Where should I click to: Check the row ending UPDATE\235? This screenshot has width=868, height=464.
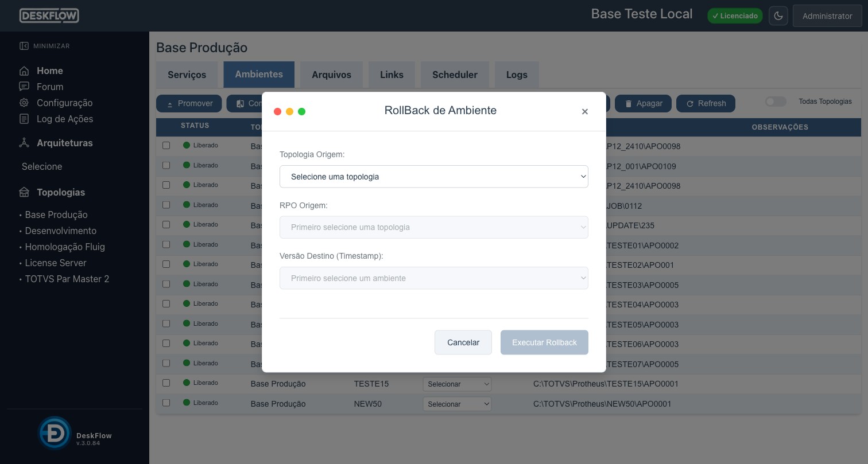coord(166,224)
